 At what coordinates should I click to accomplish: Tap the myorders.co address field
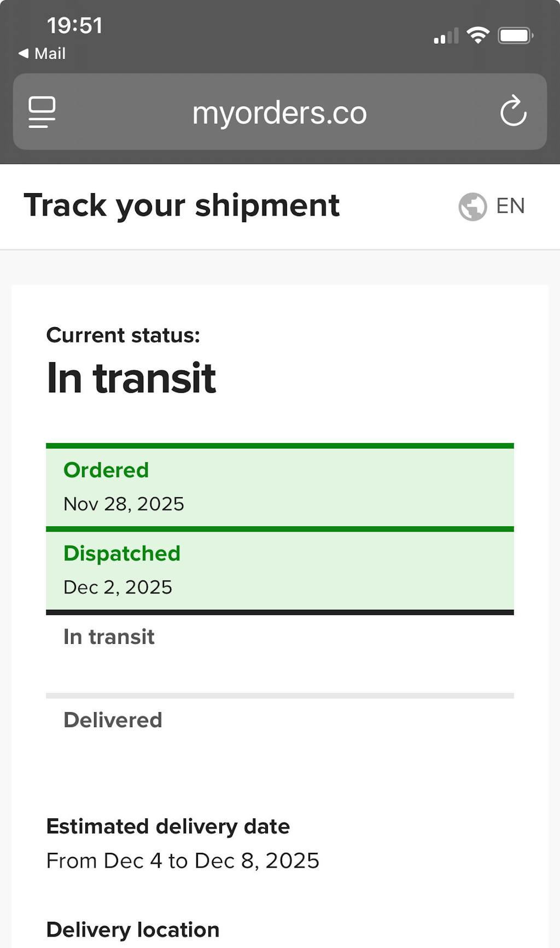pyautogui.click(x=279, y=113)
